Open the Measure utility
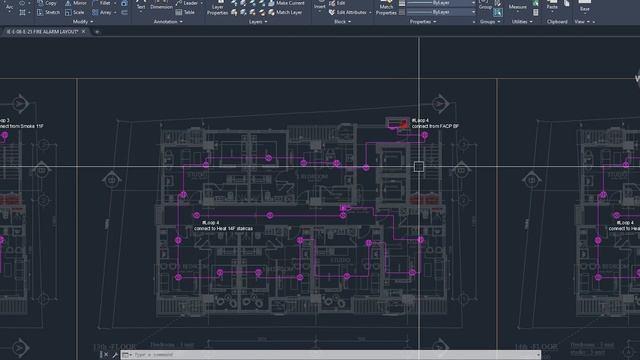Image resolution: width=640 pixels, height=360 pixels. tap(518, 6)
